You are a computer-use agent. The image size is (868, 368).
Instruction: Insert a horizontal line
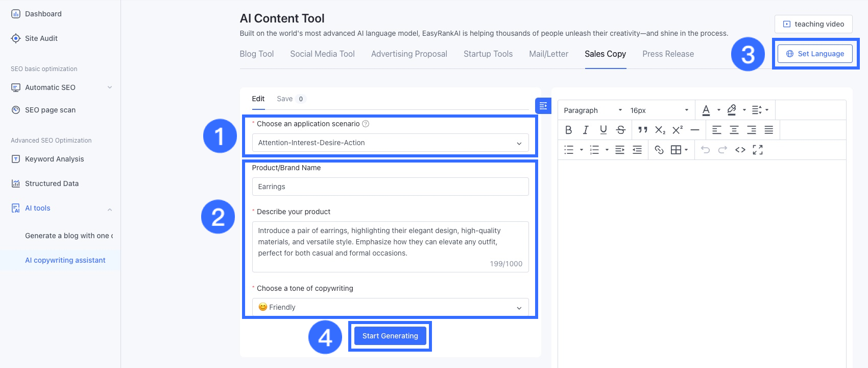(x=695, y=130)
